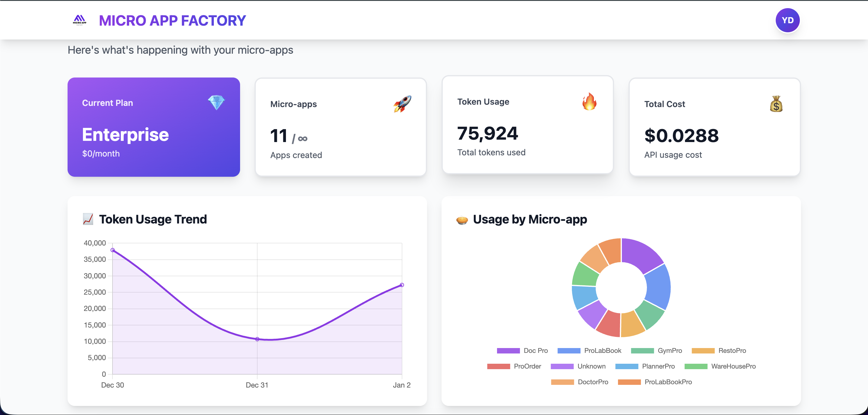Click the fire icon on Token Usage card
The image size is (868, 415).
point(590,102)
